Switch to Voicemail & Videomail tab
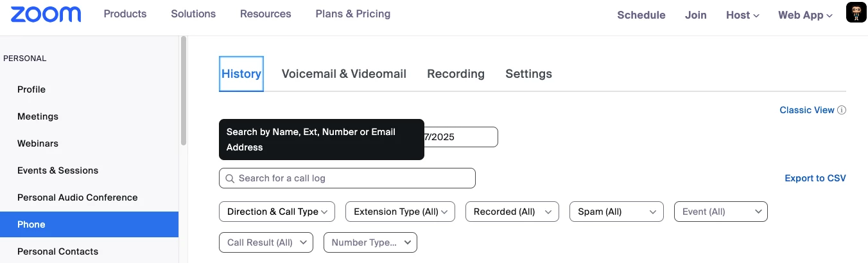Viewport: 868px width, 263px height. (343, 74)
